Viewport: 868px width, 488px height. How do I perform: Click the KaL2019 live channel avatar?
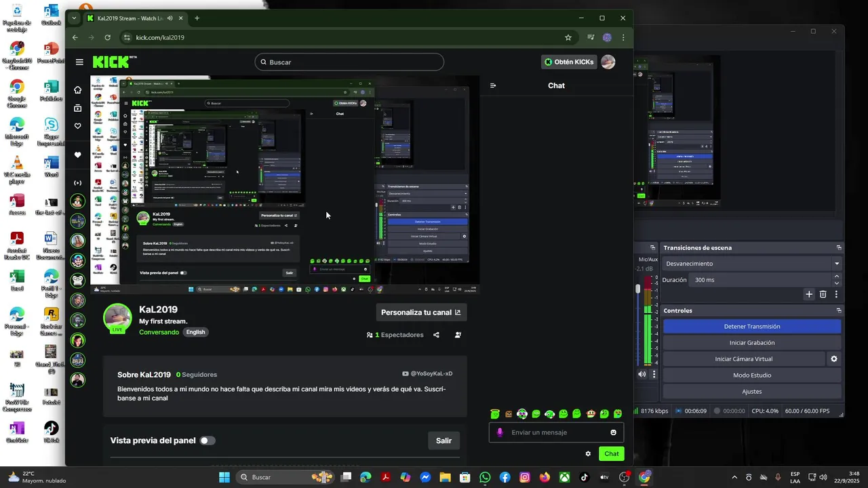pos(117,318)
